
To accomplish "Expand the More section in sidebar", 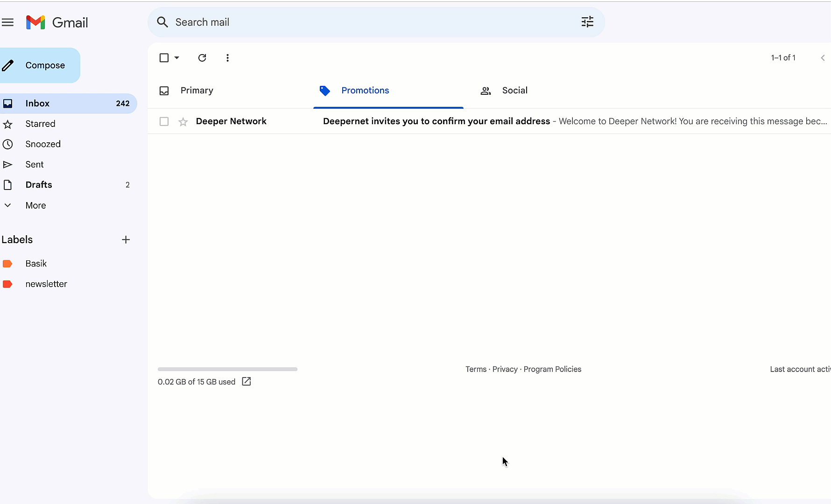I will 35,205.
